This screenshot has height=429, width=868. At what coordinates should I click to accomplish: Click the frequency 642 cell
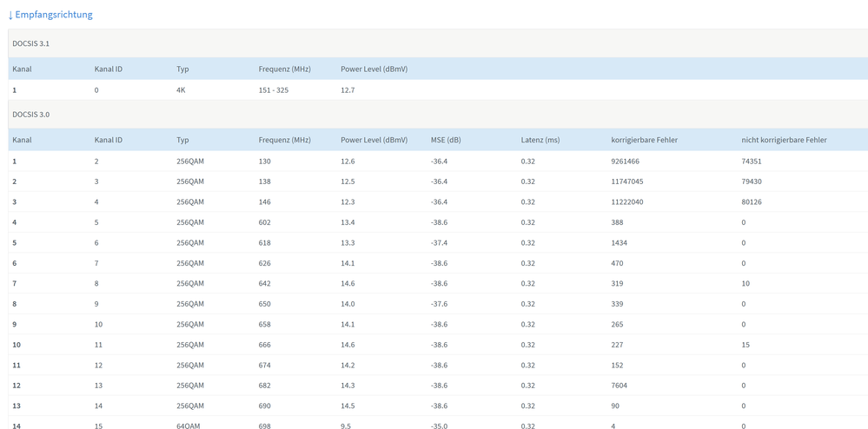265,283
